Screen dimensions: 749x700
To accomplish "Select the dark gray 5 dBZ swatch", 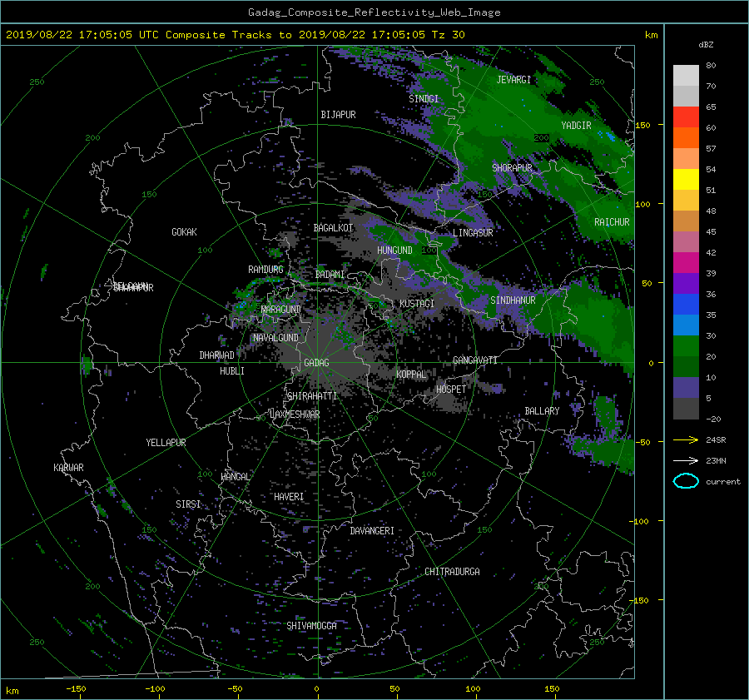I will [686, 408].
